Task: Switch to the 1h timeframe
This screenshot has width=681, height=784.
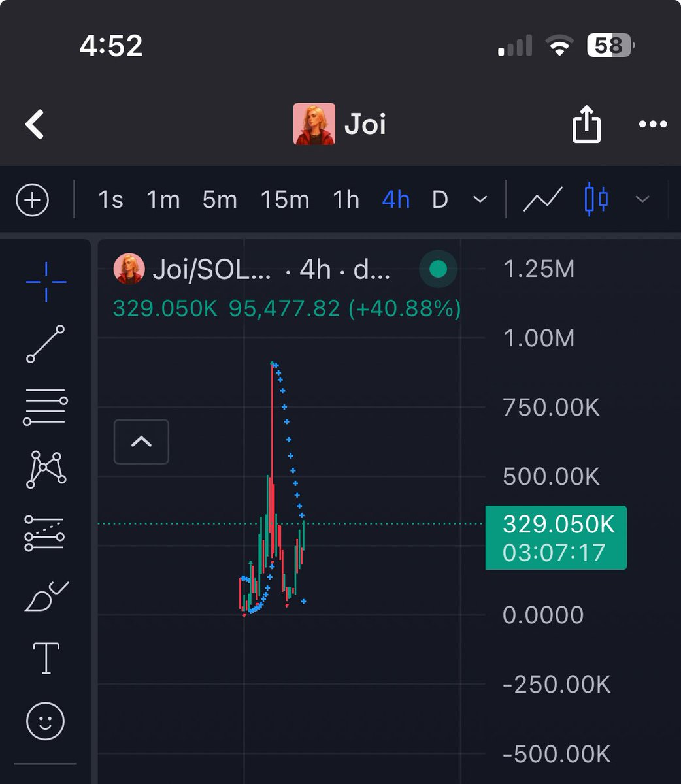Action: click(346, 199)
